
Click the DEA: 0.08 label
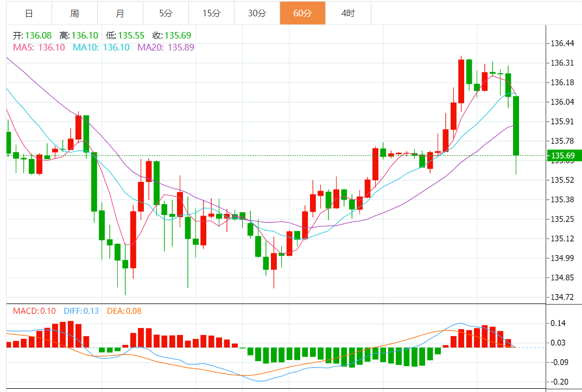pos(124,311)
